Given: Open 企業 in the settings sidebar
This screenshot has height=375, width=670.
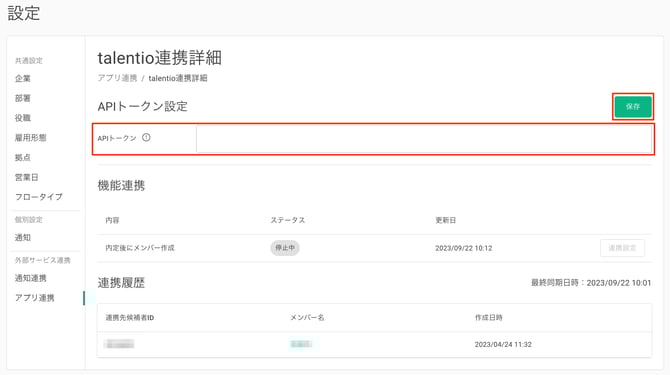Looking at the screenshot, I should pos(23,79).
